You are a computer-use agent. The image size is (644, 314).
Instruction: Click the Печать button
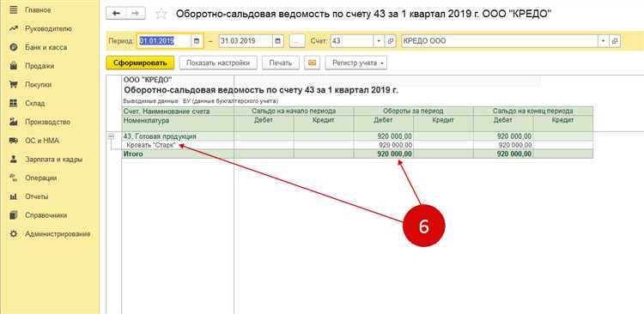click(x=281, y=63)
